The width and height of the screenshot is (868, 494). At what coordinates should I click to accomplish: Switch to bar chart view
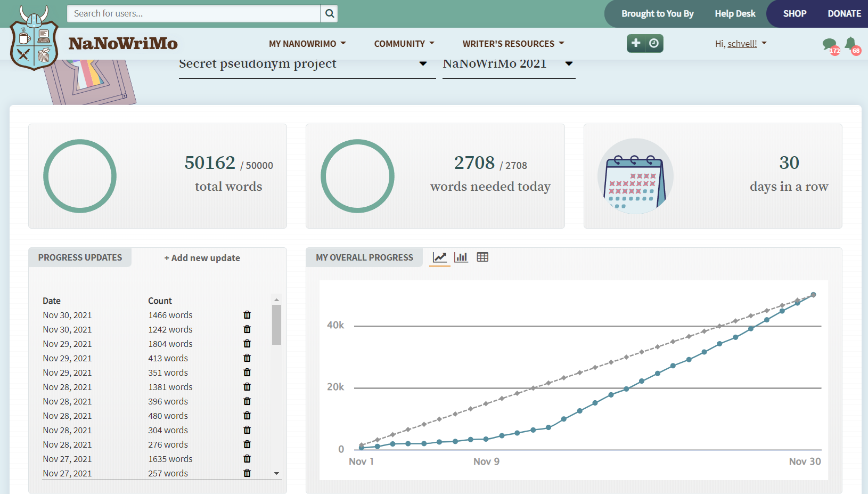coord(461,257)
